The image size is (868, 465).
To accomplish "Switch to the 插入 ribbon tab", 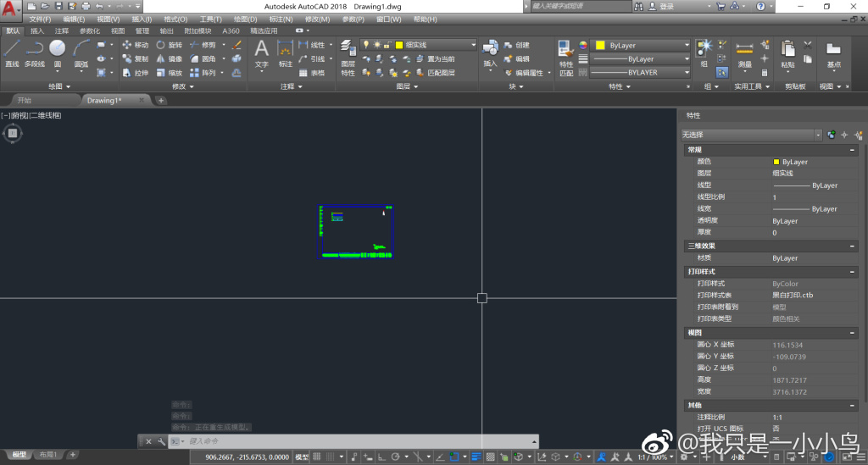I will click(x=37, y=31).
